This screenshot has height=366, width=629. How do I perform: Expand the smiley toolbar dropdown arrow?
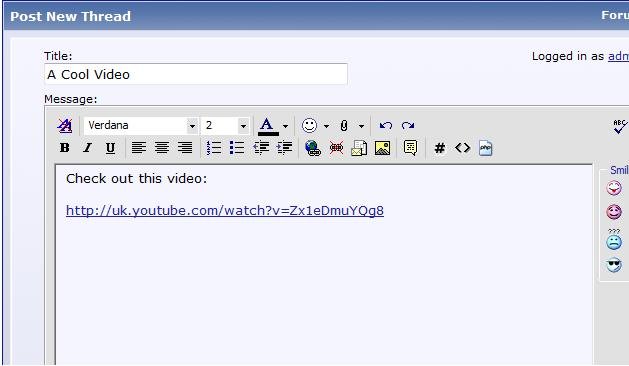pos(326,126)
